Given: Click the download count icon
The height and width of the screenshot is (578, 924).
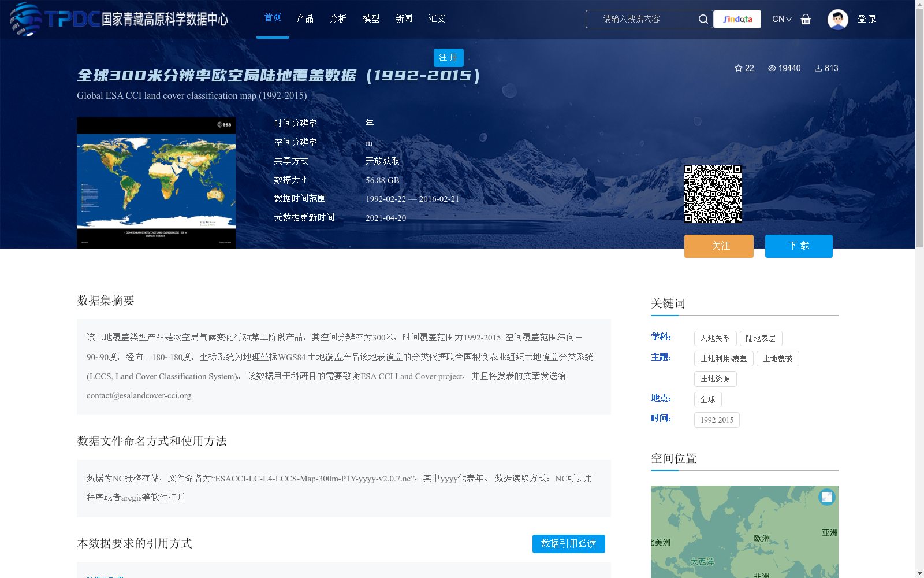Looking at the screenshot, I should (x=818, y=68).
